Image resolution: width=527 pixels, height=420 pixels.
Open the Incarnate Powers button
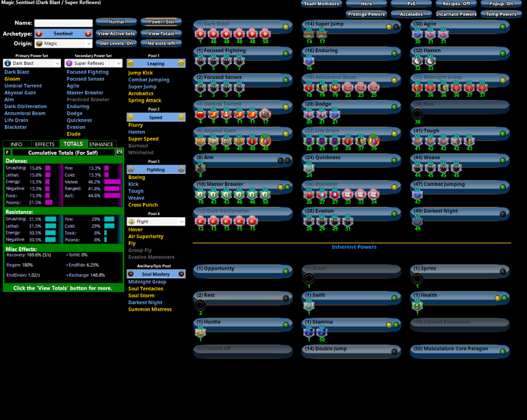click(456, 14)
